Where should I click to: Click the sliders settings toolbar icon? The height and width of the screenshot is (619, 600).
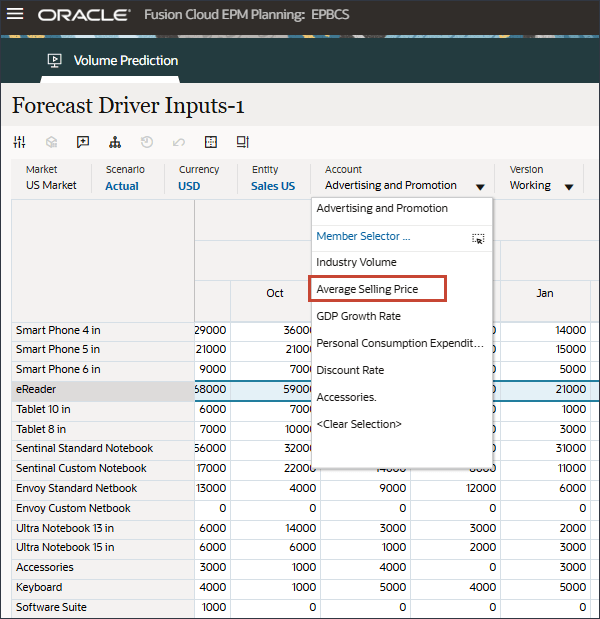tap(20, 142)
